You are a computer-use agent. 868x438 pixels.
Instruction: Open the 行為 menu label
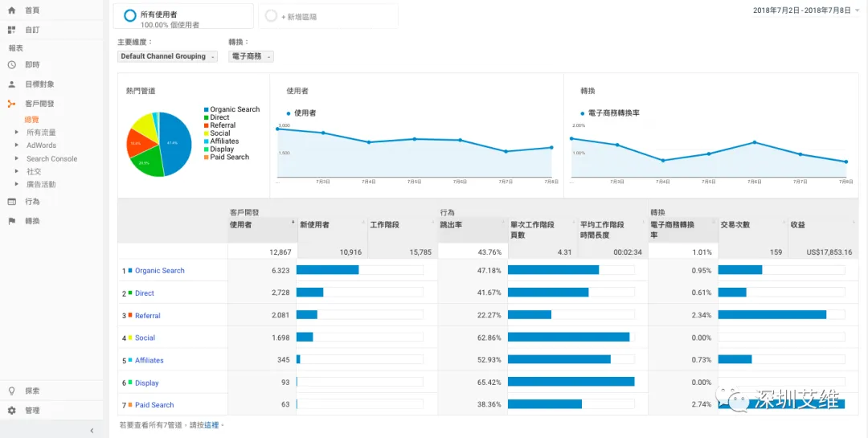(x=32, y=202)
